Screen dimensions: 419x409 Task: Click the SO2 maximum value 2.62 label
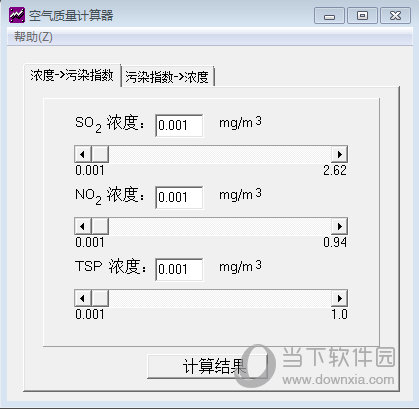pyautogui.click(x=335, y=171)
